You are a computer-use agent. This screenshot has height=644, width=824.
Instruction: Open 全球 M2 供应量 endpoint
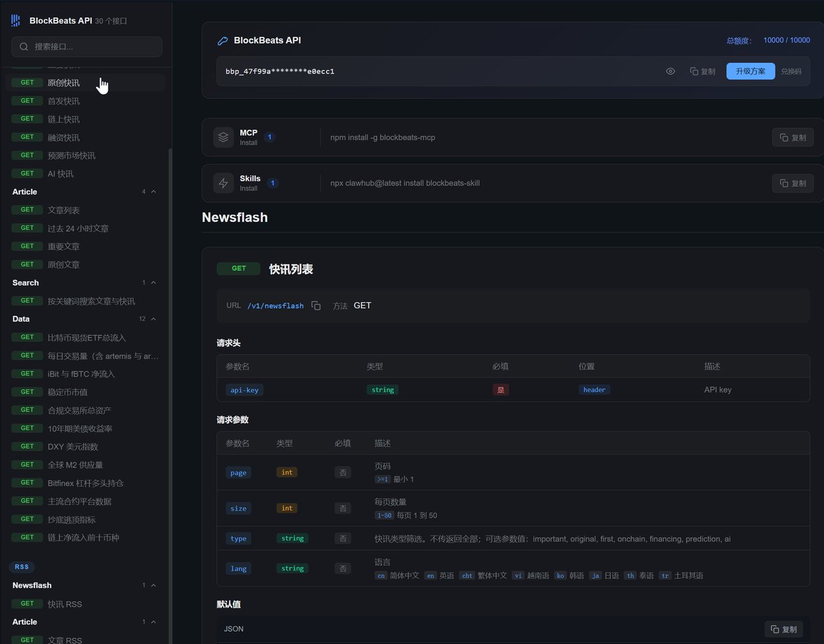(85, 465)
